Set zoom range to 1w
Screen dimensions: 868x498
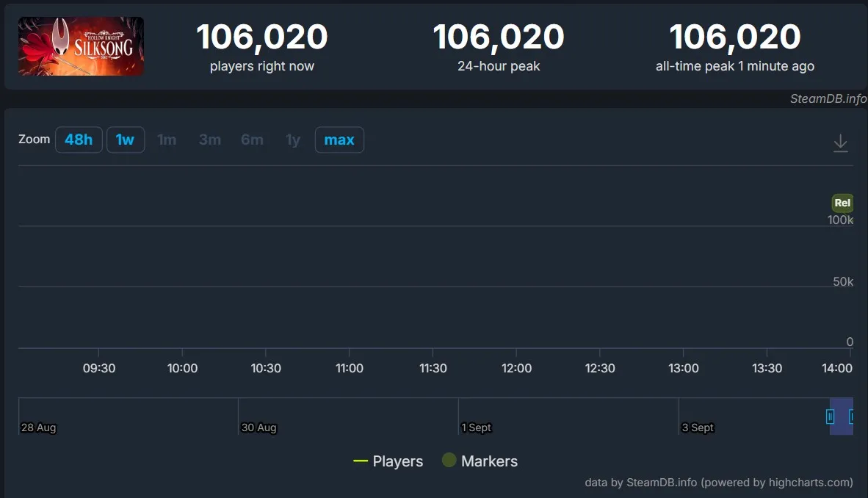pyautogui.click(x=125, y=140)
